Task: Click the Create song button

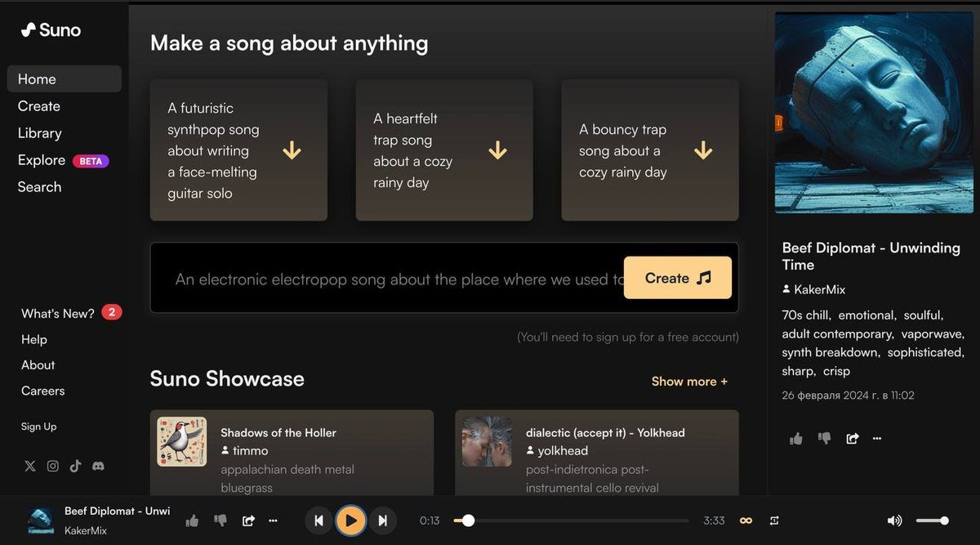Action: [677, 278]
